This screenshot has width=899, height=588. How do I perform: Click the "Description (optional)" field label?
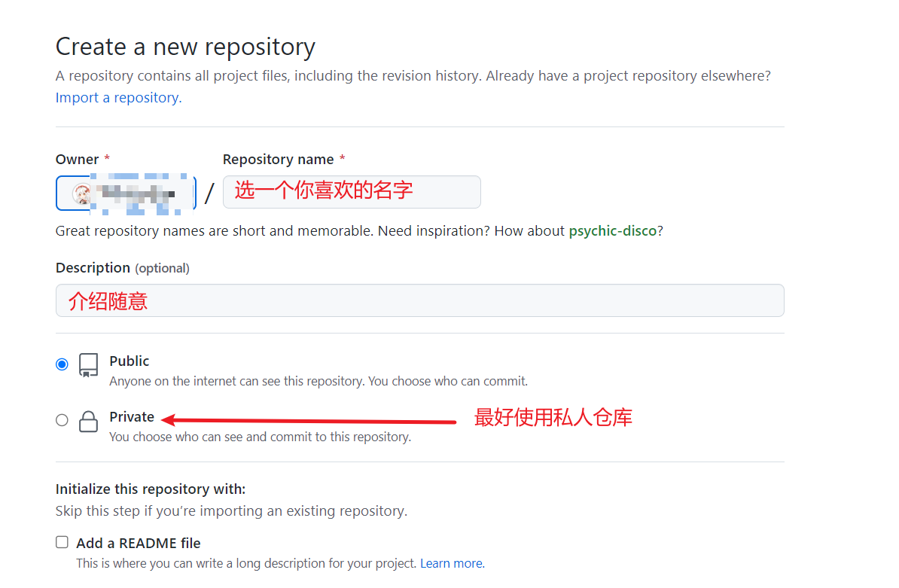[x=122, y=268]
